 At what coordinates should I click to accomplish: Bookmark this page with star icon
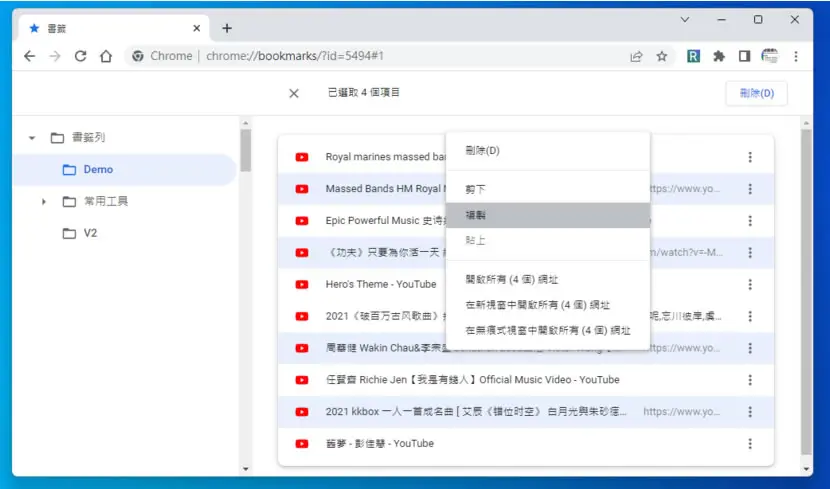tap(662, 56)
